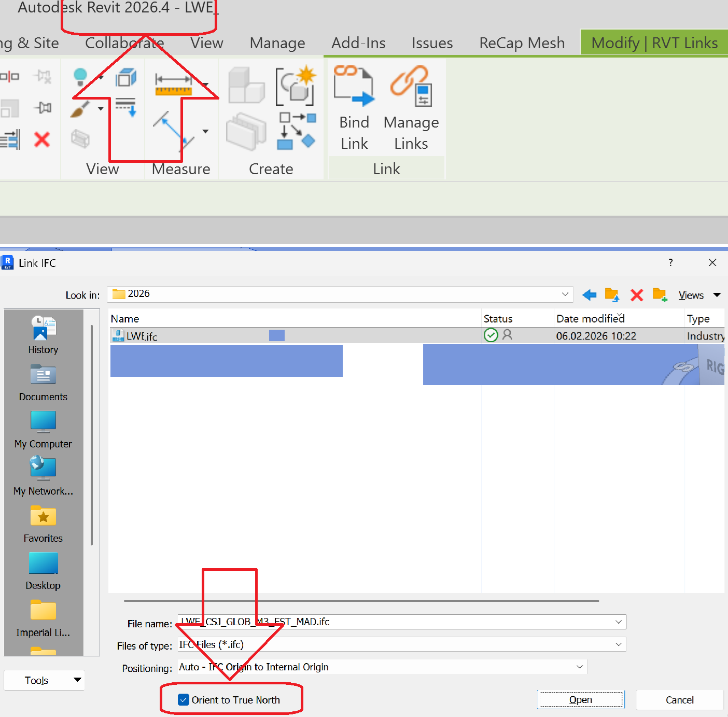728x717 pixels.
Task: Open the Tools dropdown menu
Action: point(44,680)
